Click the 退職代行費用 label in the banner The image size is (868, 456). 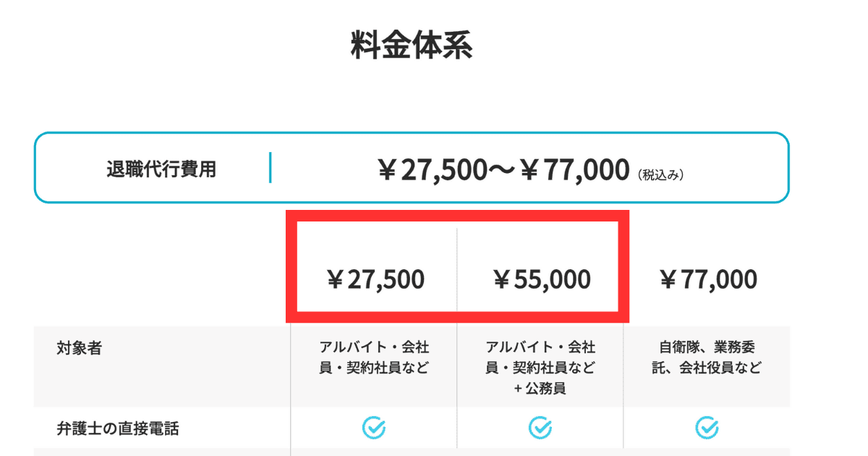coord(161,170)
